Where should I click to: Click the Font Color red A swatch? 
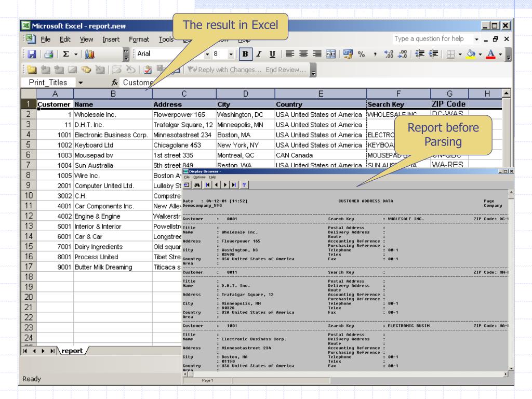coord(490,54)
